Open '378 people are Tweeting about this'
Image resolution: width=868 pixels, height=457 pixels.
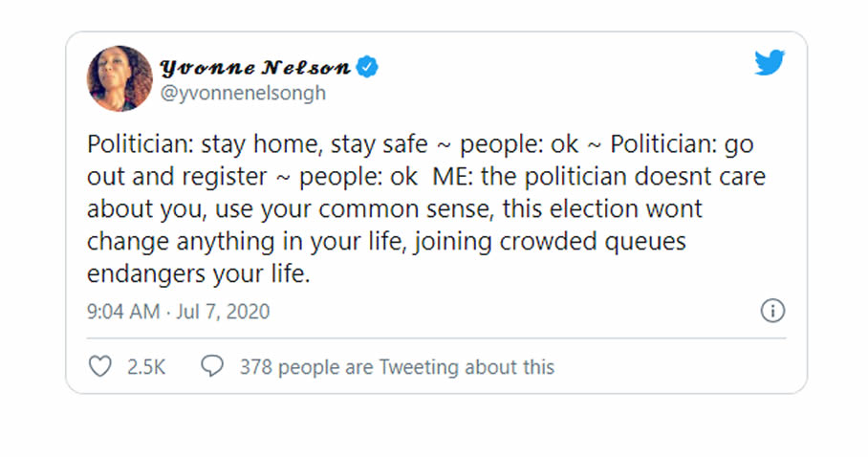tap(397, 367)
